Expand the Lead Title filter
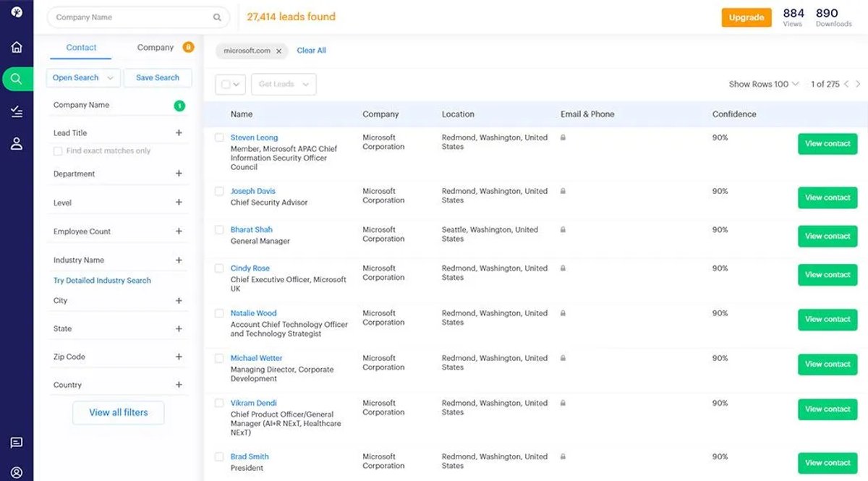This screenshot has height=481, width=868. 179,133
